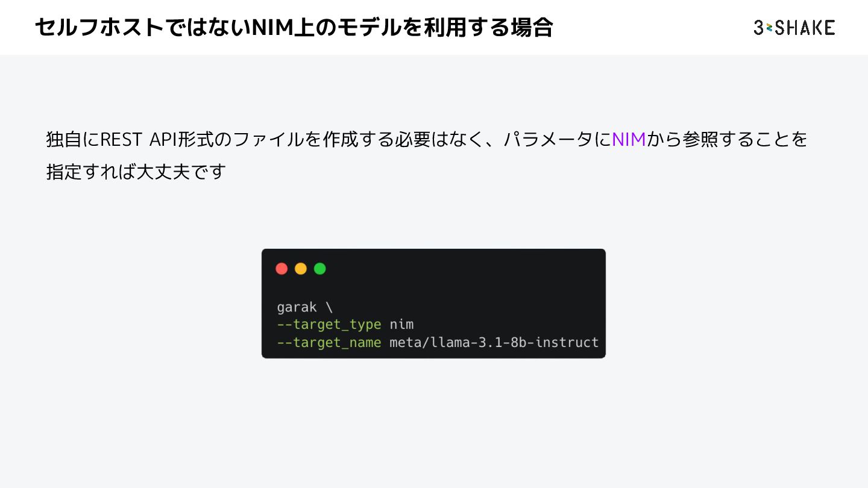
Task: Click the backslash after the garak command
Action: click(x=329, y=307)
